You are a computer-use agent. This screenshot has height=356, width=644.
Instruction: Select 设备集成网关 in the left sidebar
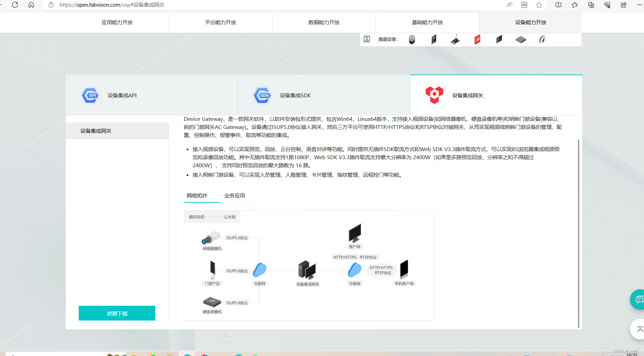tap(117, 131)
